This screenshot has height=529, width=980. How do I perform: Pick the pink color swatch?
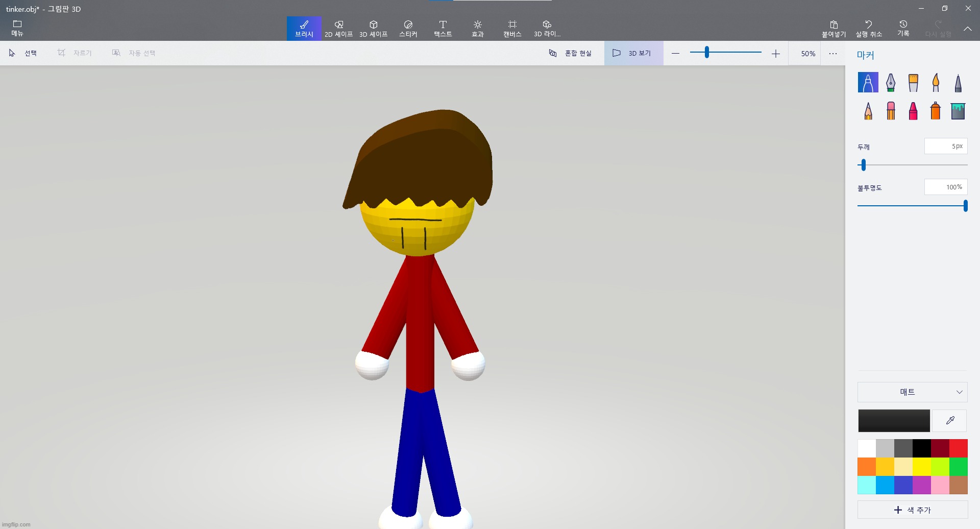940,485
